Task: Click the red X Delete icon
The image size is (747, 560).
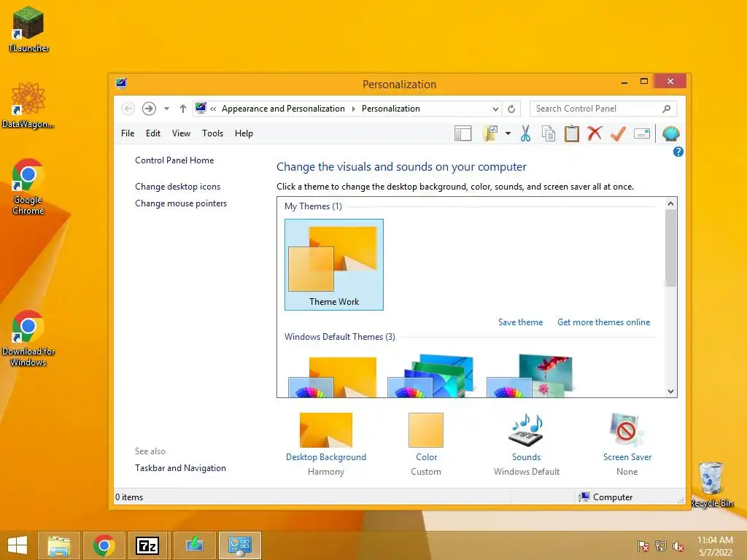Action: (595, 133)
